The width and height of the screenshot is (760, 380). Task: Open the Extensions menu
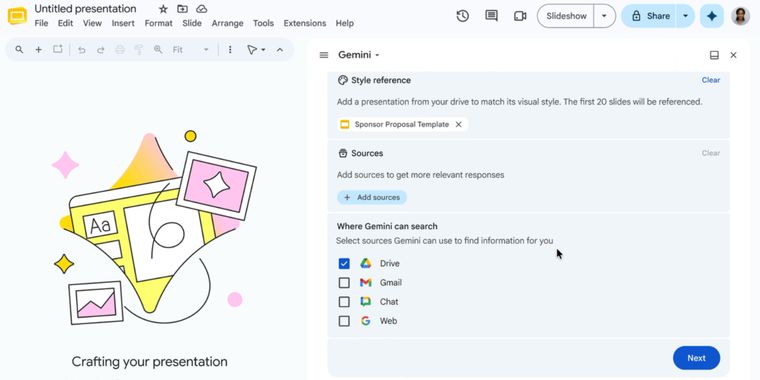click(305, 23)
